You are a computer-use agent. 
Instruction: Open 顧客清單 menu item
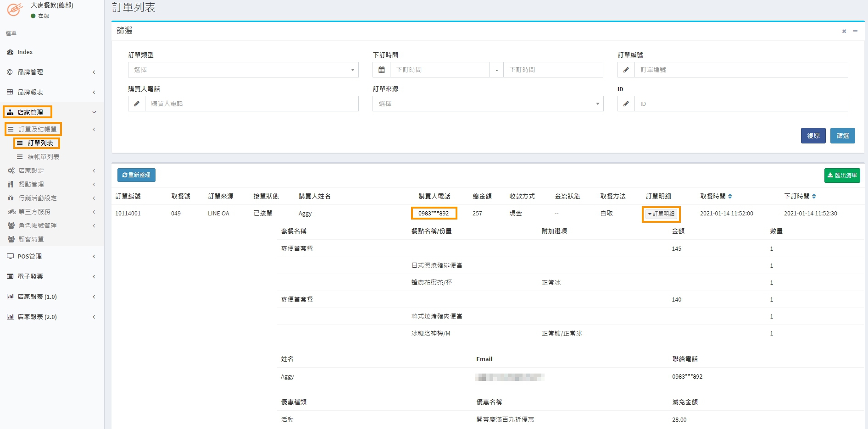pyautogui.click(x=31, y=239)
